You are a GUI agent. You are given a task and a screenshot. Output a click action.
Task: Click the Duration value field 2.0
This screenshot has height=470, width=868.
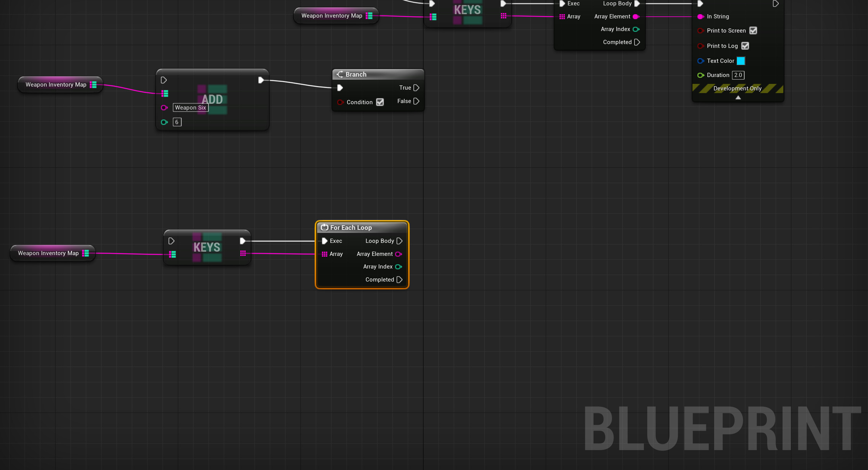[738, 75]
